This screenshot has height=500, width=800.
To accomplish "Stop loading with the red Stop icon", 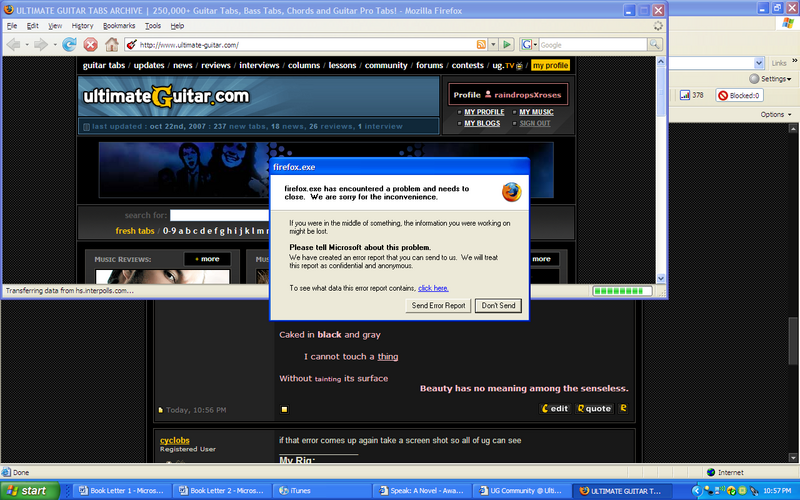I will pos(90,45).
